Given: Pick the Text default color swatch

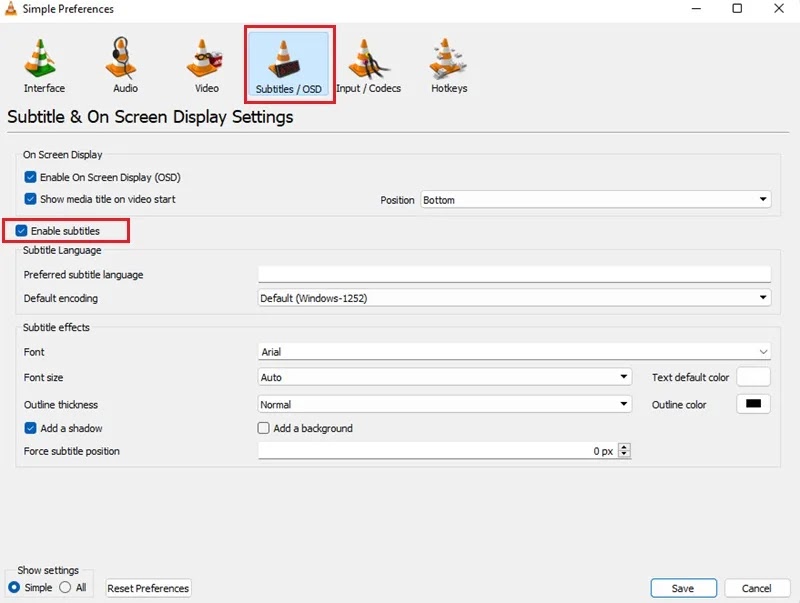Looking at the screenshot, I should point(754,377).
